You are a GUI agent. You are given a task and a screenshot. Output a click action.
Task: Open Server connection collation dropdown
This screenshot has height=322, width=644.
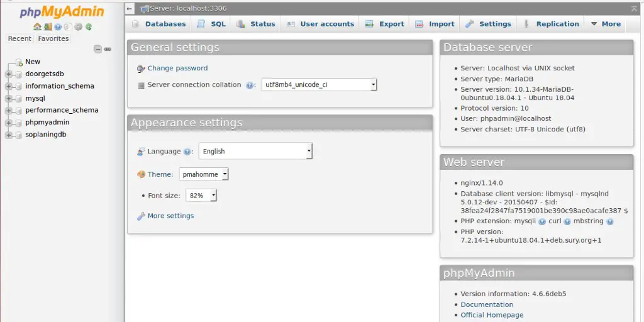319,85
